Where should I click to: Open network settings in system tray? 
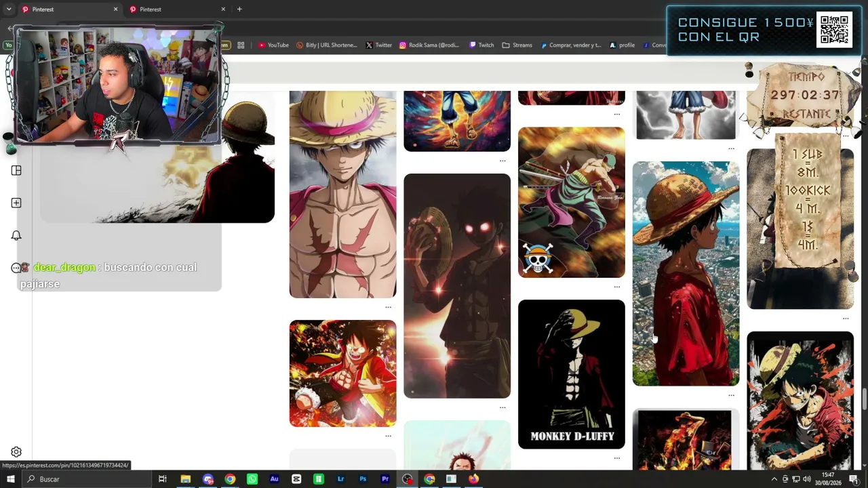pos(796,479)
